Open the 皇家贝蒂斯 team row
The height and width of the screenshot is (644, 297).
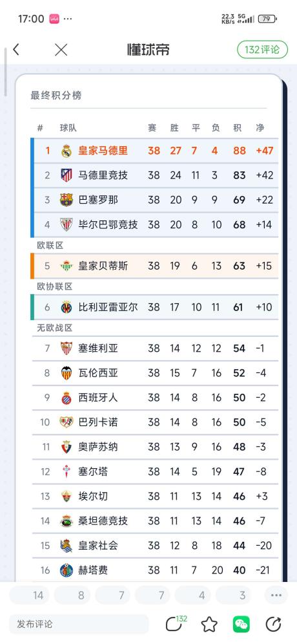155,266
